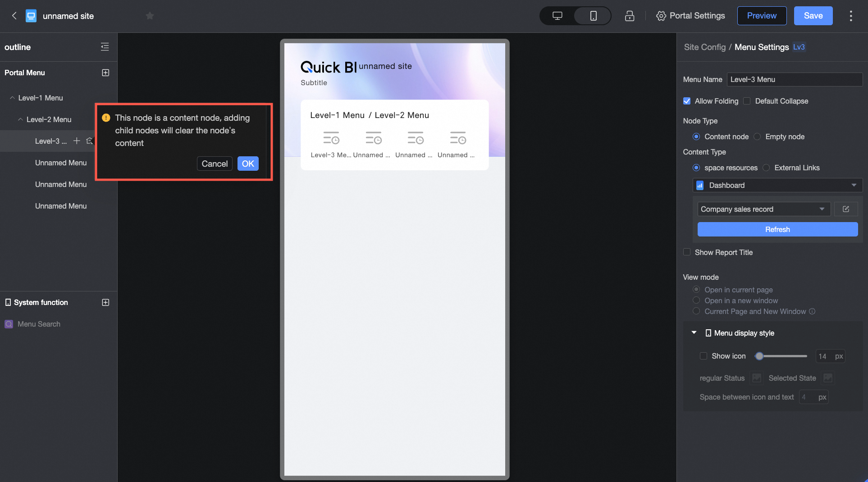Toggle Allow Folding checkbox
868x482 pixels.
point(687,101)
